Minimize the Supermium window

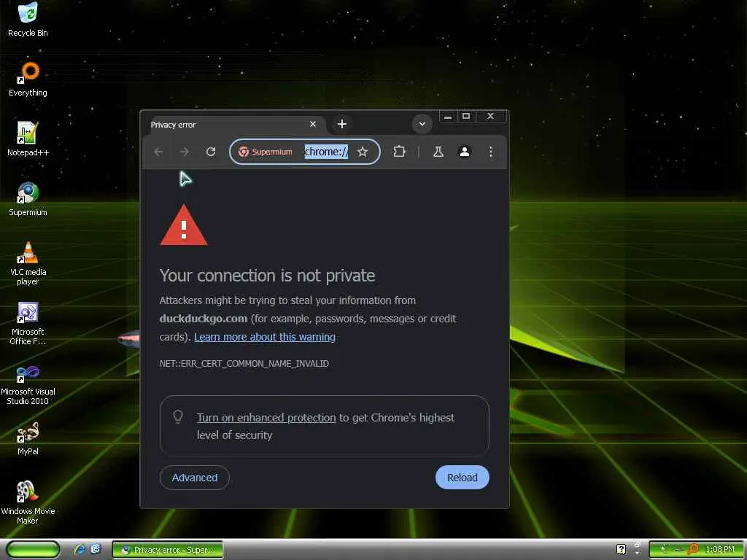point(449,116)
